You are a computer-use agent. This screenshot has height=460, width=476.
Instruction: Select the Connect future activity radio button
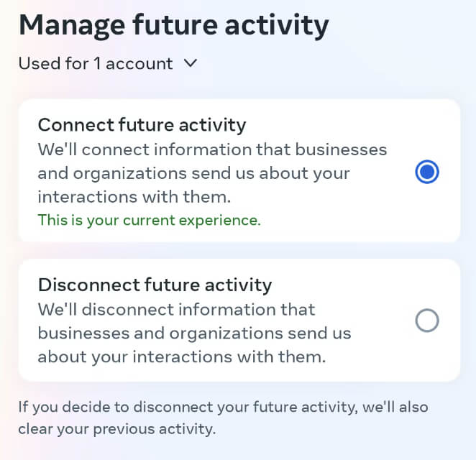coord(427,172)
